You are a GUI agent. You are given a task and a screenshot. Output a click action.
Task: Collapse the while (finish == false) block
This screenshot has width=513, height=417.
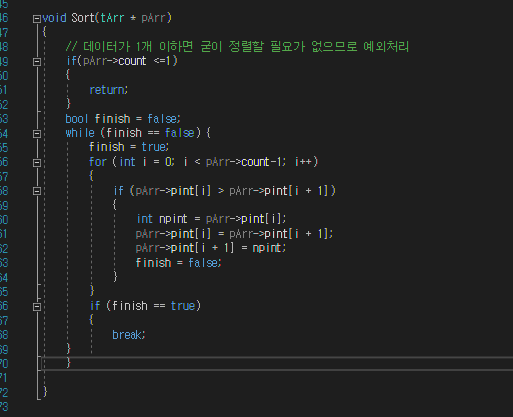point(37,134)
